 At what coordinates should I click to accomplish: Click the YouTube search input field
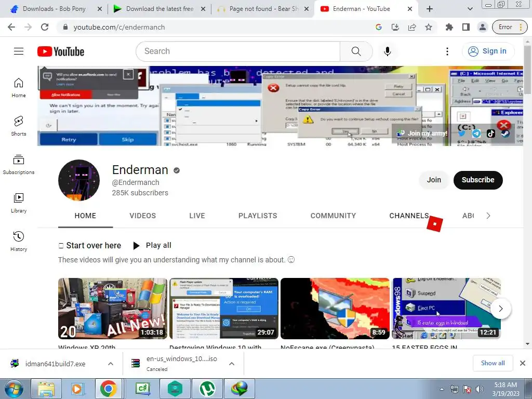point(238,51)
